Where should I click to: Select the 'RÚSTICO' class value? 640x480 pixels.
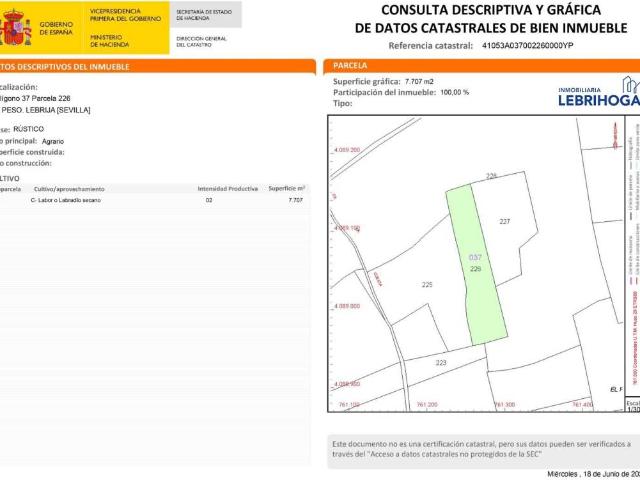coord(29,129)
